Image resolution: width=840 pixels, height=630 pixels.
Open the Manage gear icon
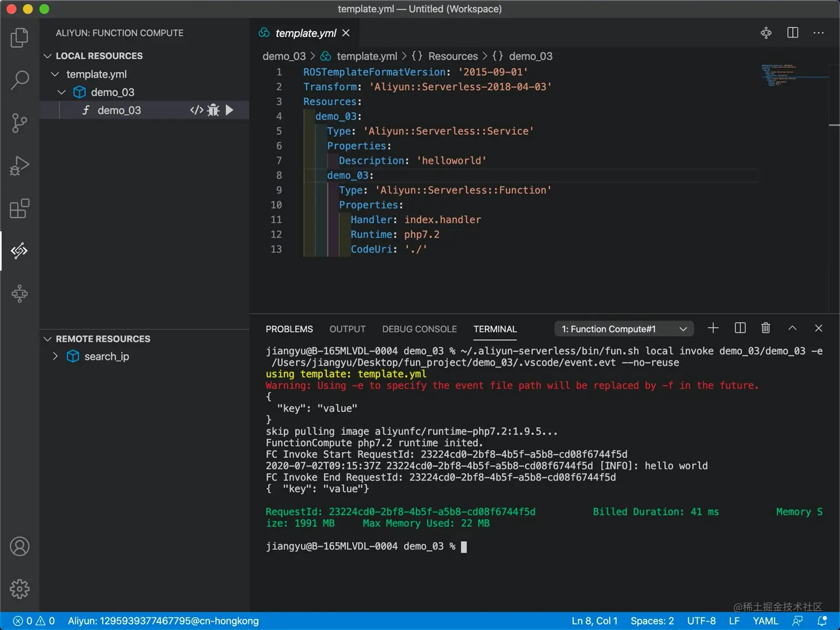click(x=19, y=589)
